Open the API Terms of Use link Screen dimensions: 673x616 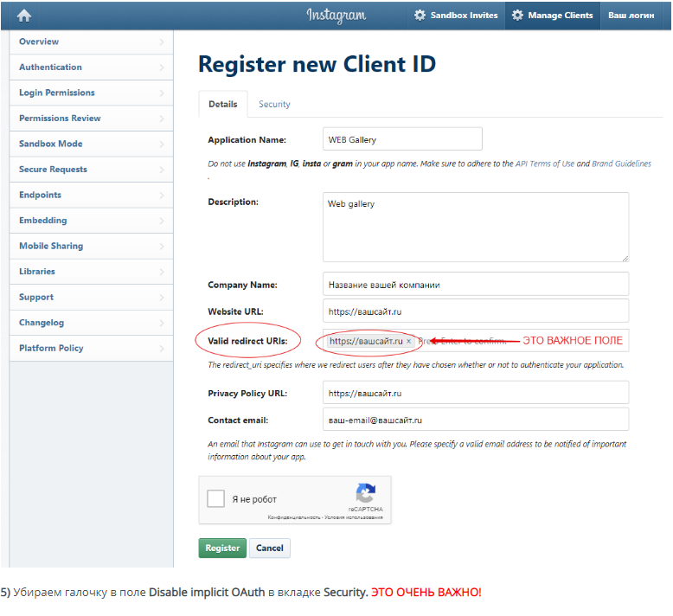(545, 164)
